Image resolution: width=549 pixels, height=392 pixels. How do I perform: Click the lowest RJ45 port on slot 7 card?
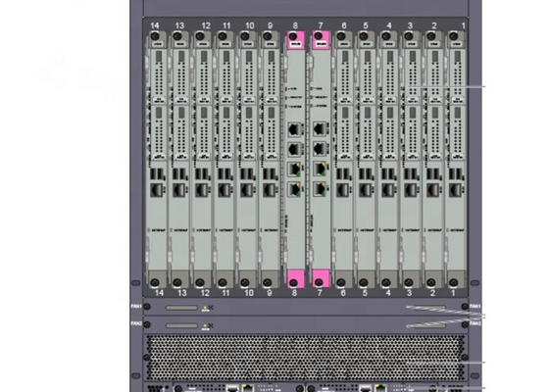[x=320, y=189]
